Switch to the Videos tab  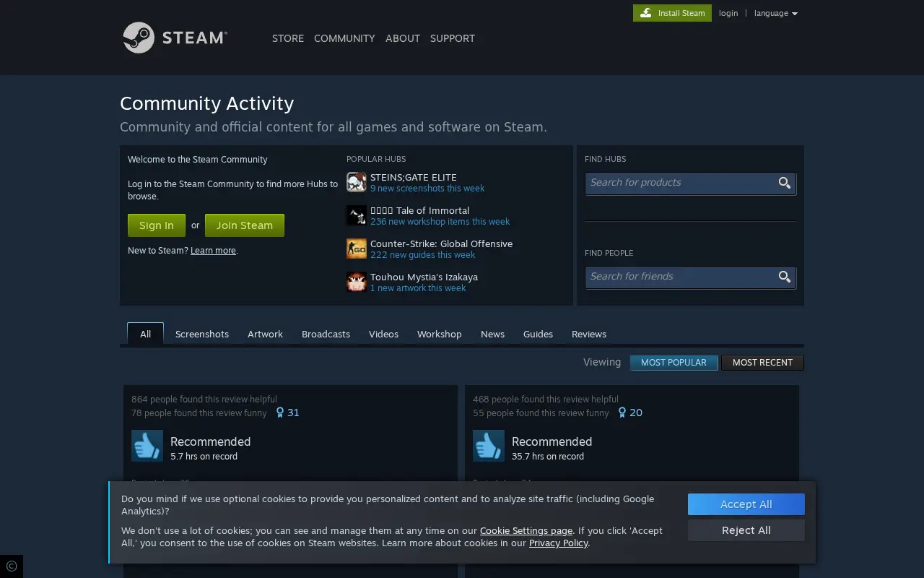[x=383, y=334]
